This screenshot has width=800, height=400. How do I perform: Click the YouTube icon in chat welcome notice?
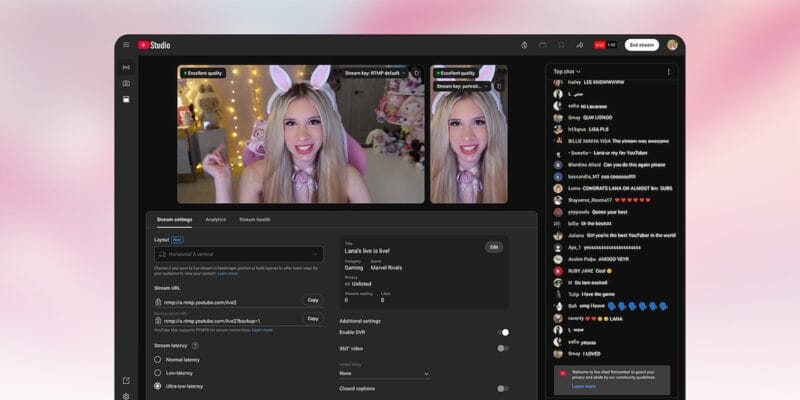pos(563,373)
